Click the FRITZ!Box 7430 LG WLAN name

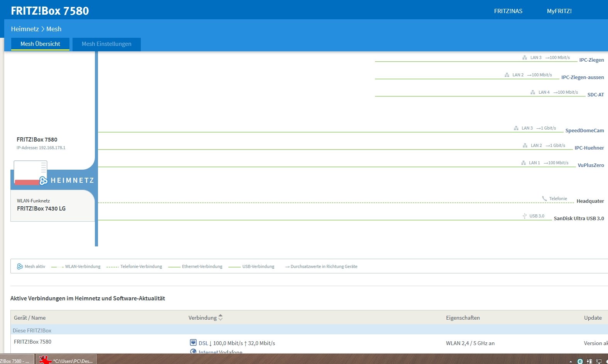pos(41,209)
